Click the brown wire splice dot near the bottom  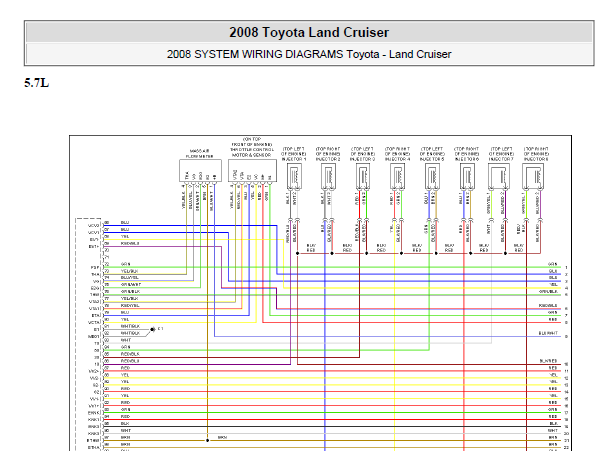click(208, 440)
